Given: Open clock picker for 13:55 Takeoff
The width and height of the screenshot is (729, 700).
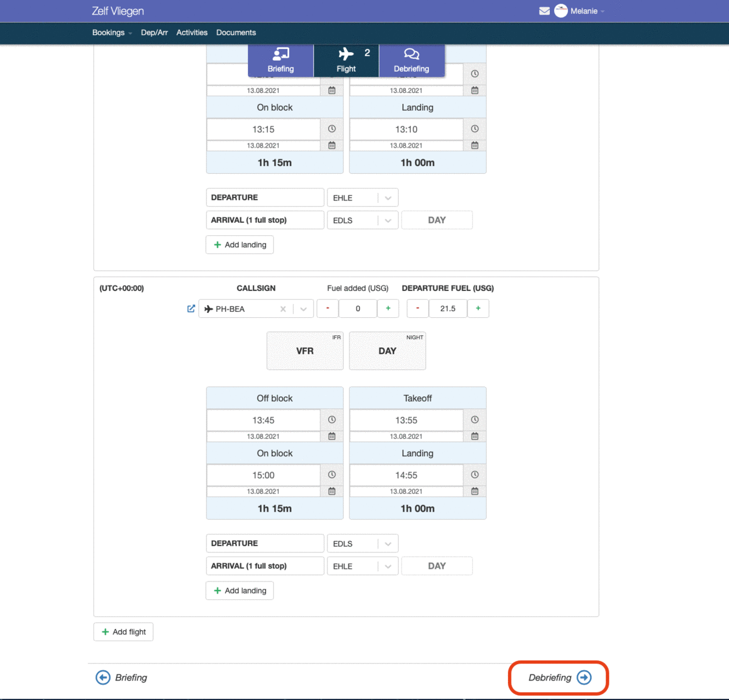Looking at the screenshot, I should 475,420.
